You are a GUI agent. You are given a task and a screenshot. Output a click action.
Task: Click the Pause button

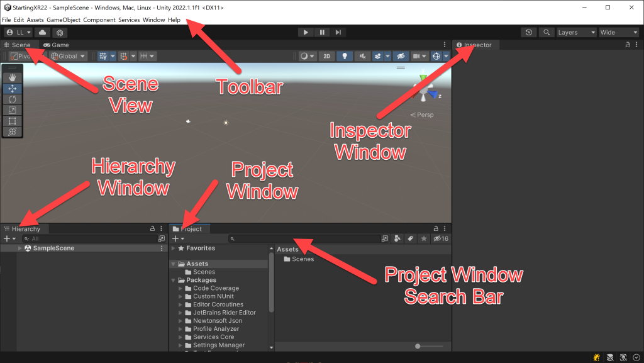[322, 33]
